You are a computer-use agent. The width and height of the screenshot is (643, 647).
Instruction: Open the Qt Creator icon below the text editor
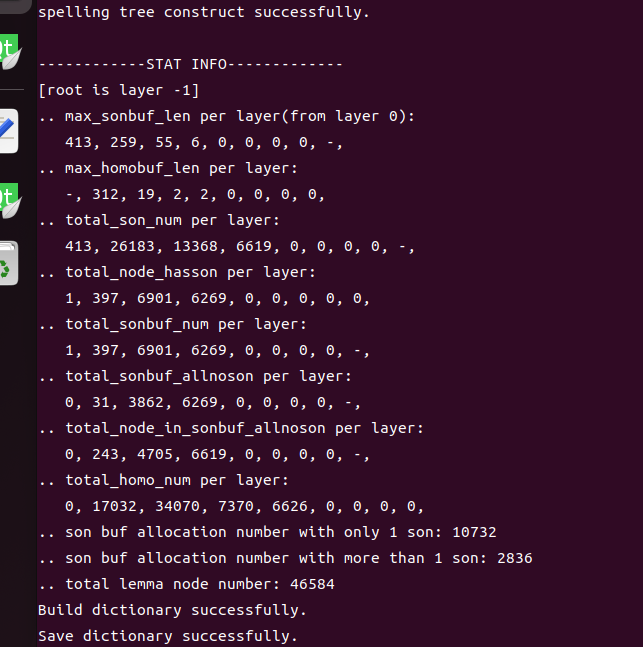tap(9, 200)
